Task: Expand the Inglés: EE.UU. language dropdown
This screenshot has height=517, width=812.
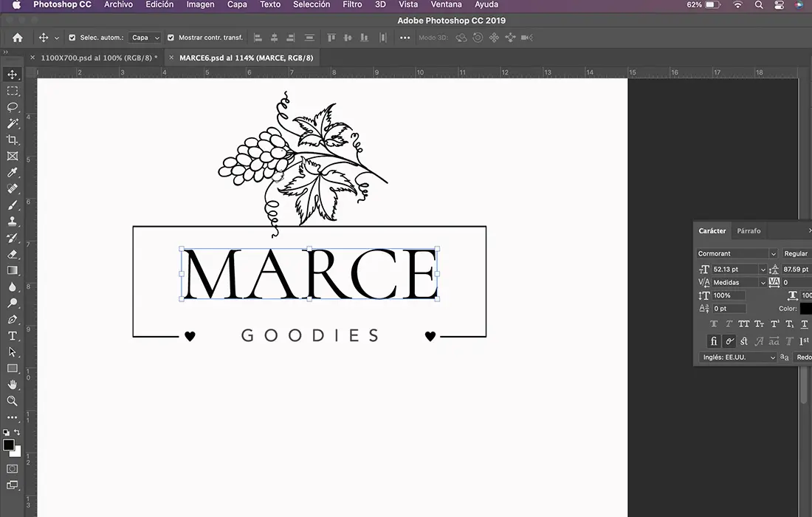Action: click(737, 357)
